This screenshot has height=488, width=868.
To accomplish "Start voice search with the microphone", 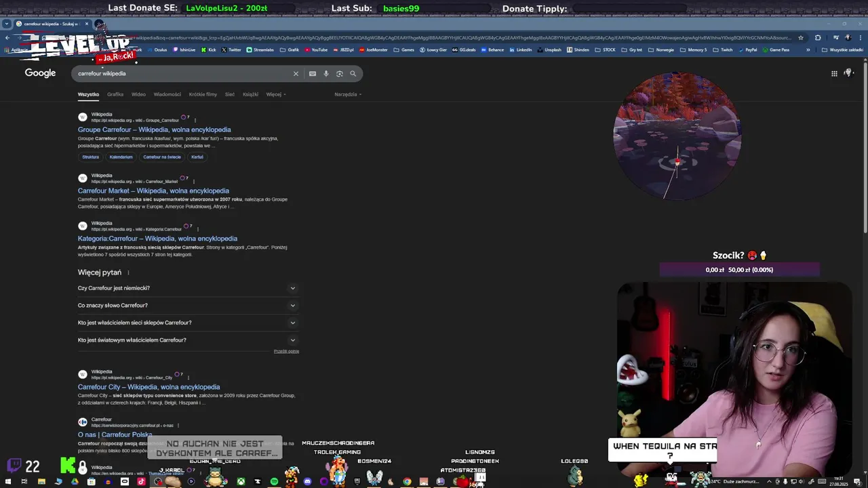I will click(326, 73).
